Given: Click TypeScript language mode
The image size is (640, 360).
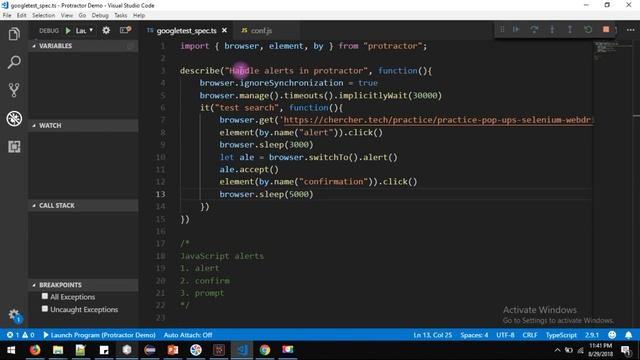Looking at the screenshot, I should coord(561,335).
